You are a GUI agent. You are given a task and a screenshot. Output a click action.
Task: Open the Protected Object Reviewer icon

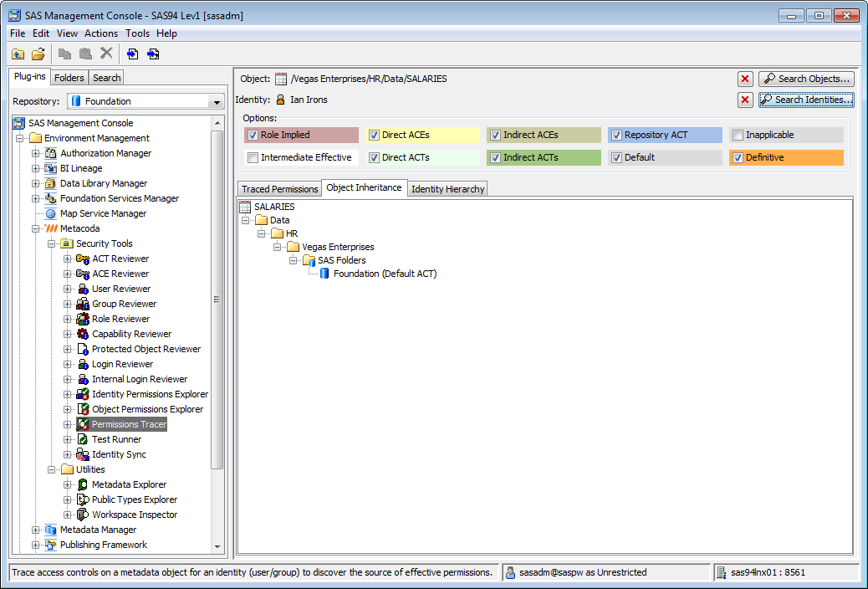click(83, 349)
